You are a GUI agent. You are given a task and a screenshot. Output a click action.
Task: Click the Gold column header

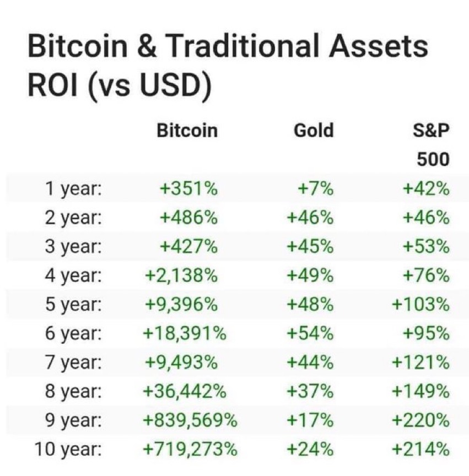tap(314, 131)
